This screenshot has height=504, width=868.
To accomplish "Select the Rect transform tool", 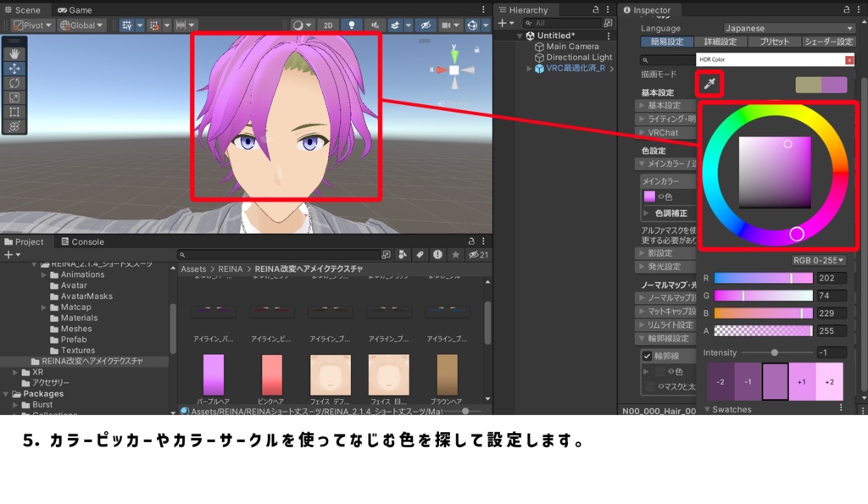I will (14, 110).
